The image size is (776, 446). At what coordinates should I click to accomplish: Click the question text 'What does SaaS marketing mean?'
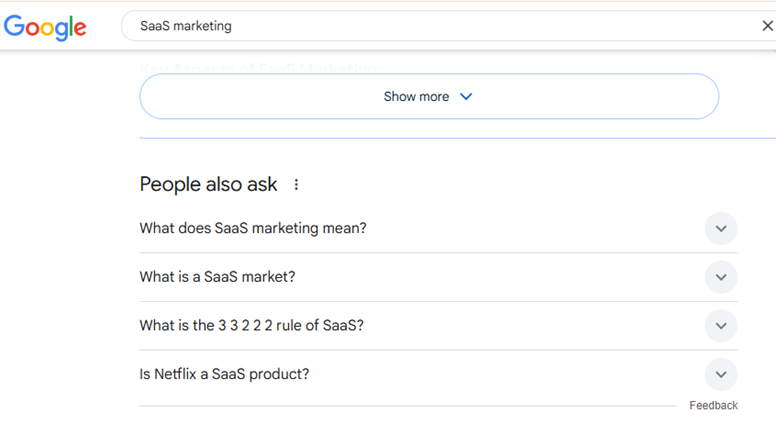pos(253,228)
